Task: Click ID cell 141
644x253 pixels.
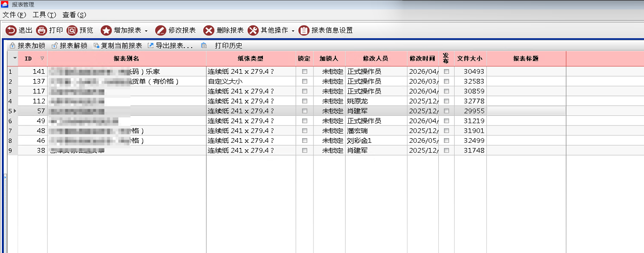Action: (33, 71)
